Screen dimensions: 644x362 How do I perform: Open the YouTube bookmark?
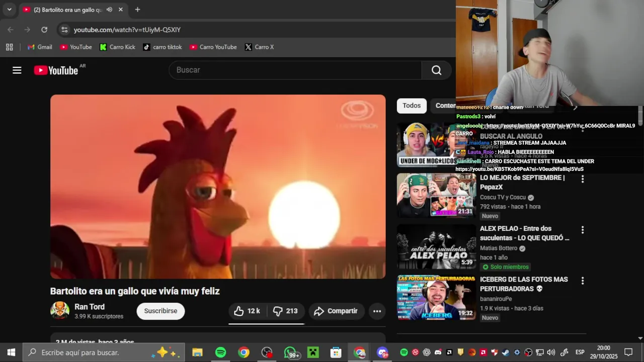tap(76, 47)
